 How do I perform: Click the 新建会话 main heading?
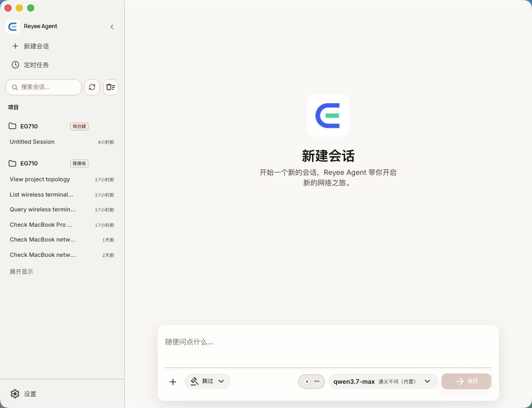328,156
